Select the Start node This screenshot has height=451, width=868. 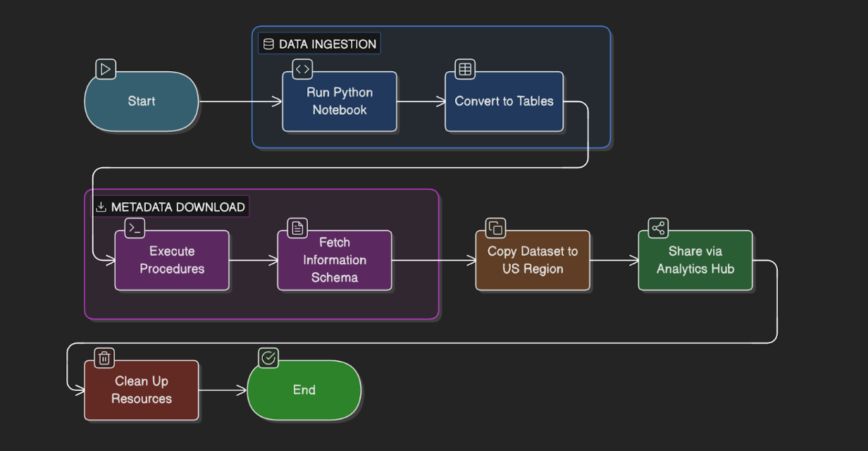pos(142,101)
